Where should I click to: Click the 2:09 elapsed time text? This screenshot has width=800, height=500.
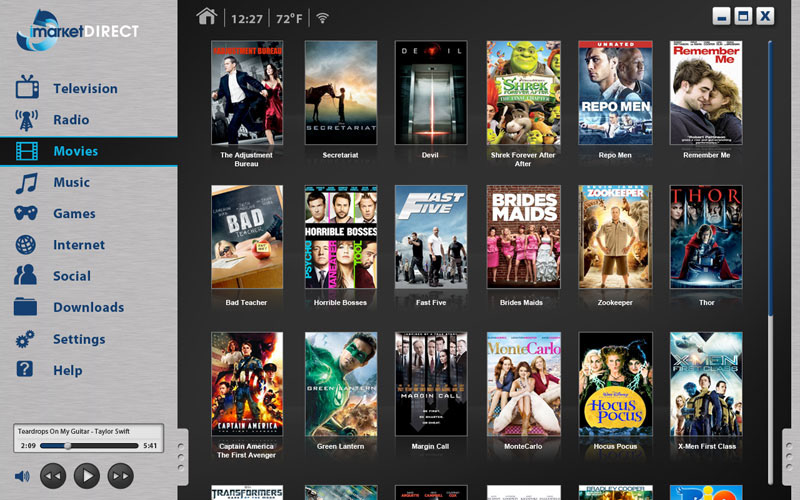(x=28, y=446)
